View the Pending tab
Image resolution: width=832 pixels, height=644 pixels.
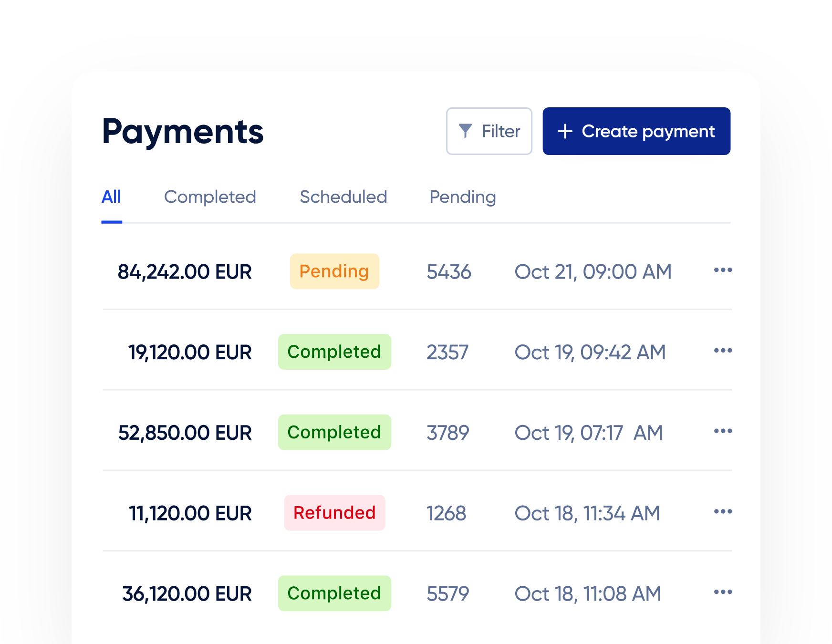[x=462, y=197]
